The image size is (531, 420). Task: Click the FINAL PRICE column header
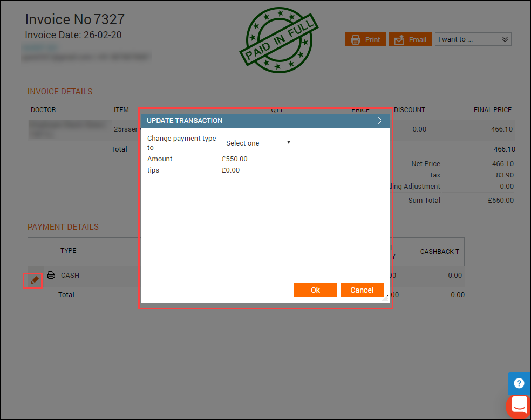[x=492, y=109]
